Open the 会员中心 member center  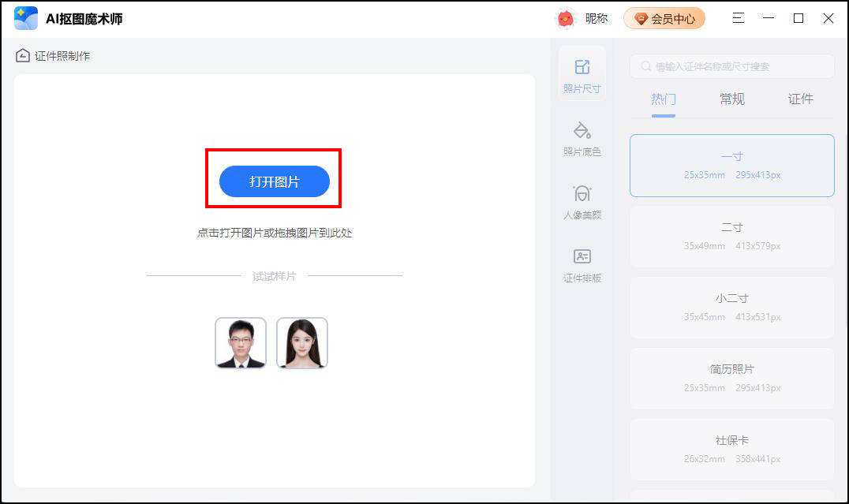coord(664,18)
